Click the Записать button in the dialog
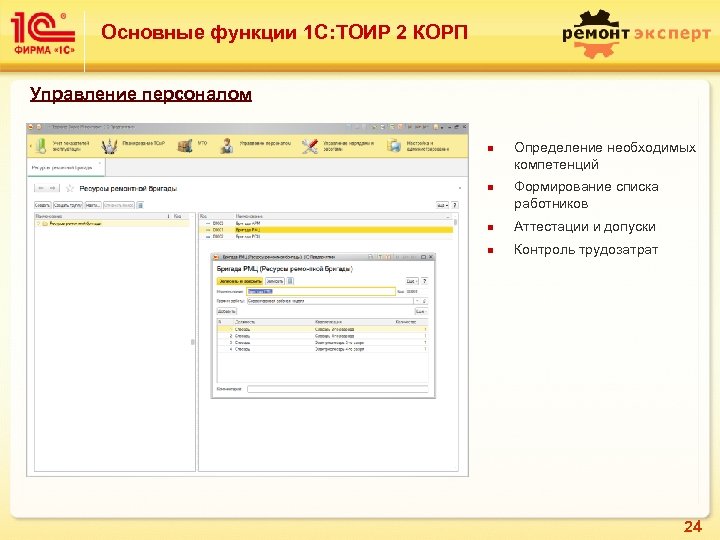The width and height of the screenshot is (720, 540). [x=275, y=281]
